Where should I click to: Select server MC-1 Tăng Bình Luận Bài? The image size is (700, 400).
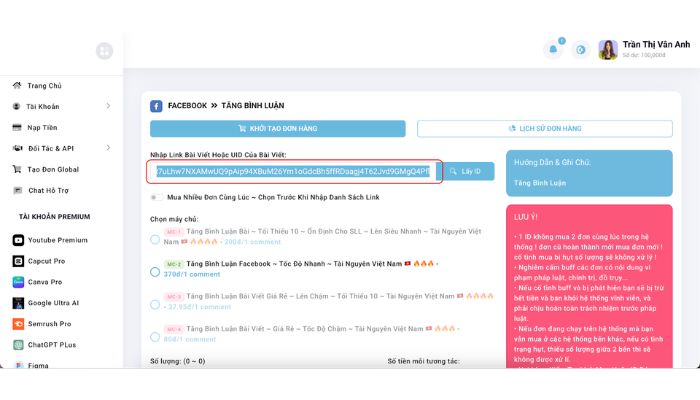click(155, 240)
